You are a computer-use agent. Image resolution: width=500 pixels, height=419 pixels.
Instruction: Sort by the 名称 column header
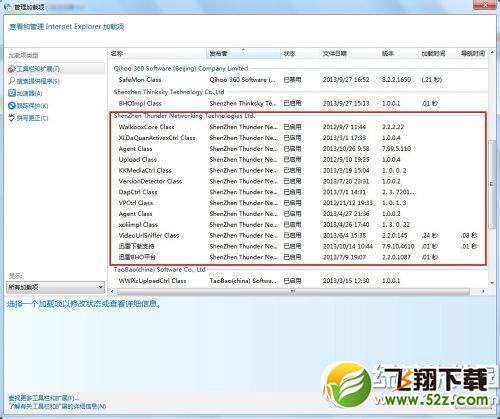tap(157, 53)
